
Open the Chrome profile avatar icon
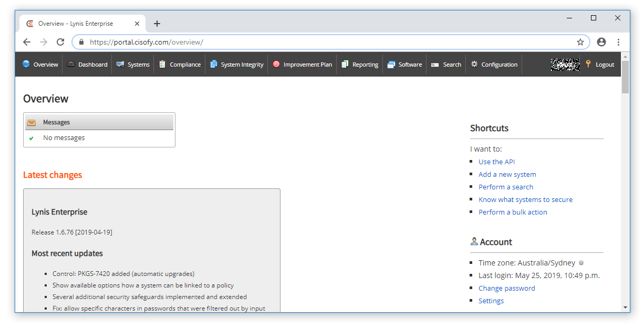[601, 42]
